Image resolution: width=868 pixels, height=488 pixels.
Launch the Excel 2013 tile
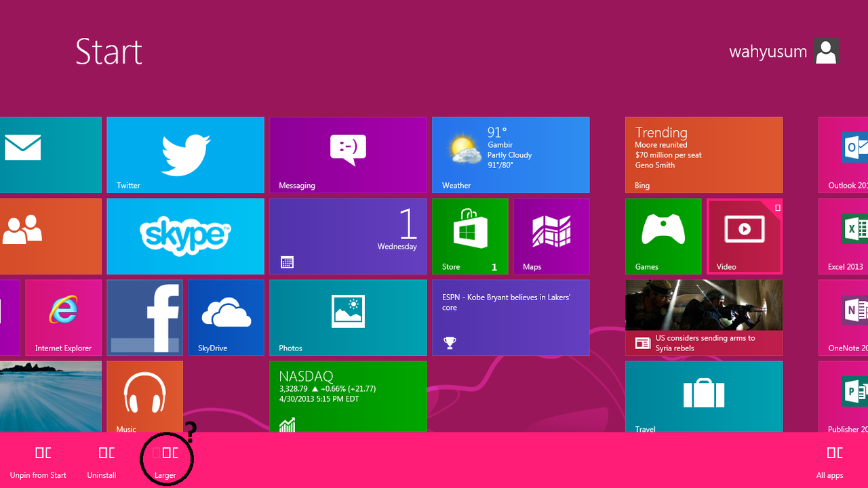point(843,237)
